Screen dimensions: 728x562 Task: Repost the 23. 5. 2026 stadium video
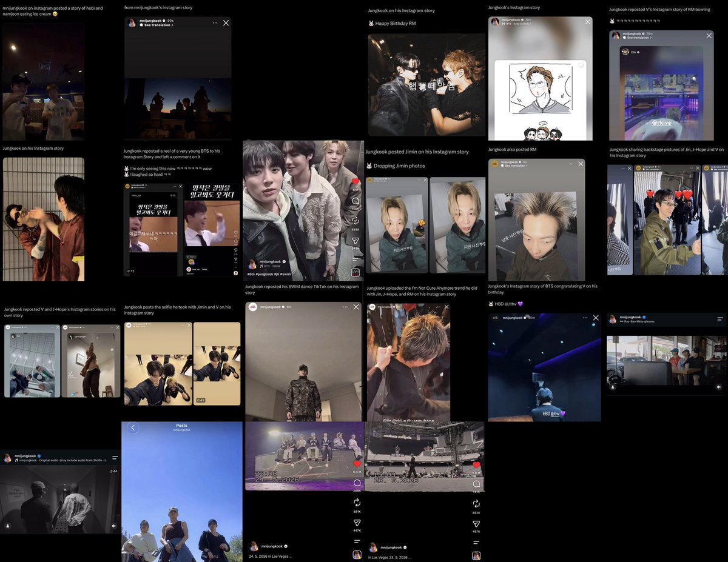coord(476,503)
